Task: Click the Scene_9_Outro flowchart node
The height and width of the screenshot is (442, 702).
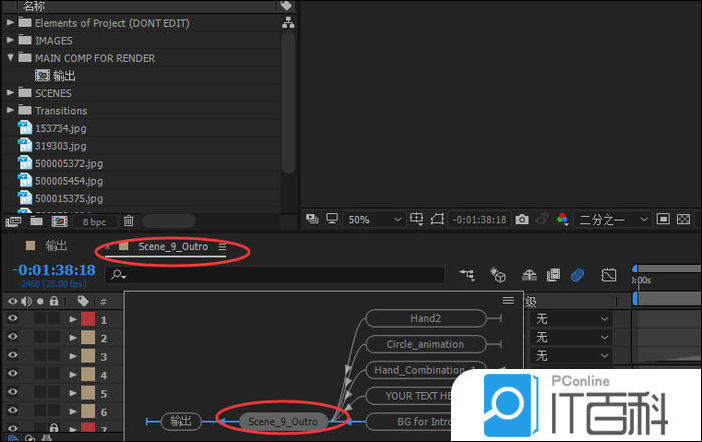Action: click(x=283, y=421)
